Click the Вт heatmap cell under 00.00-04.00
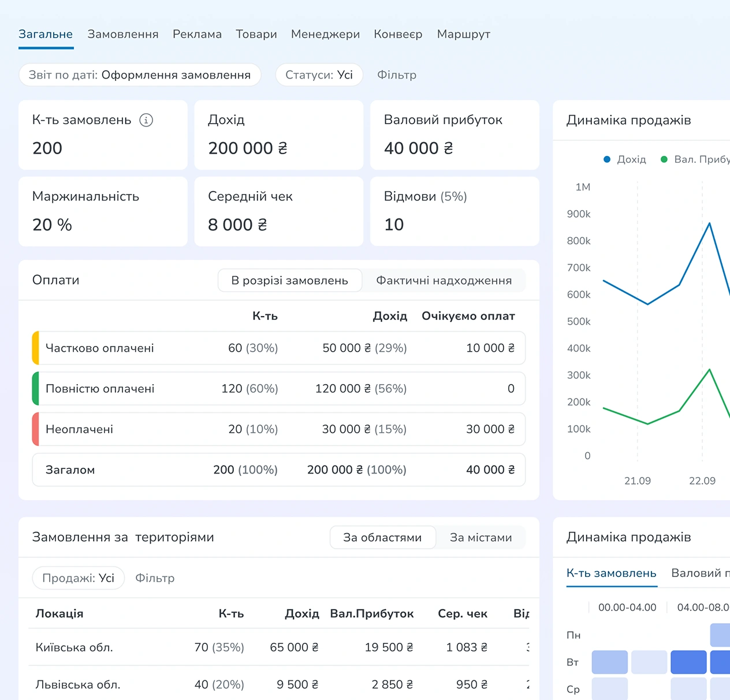 point(610,662)
